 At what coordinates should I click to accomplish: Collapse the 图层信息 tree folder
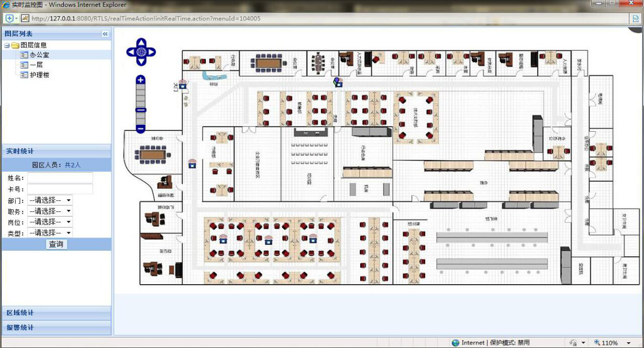click(7, 46)
